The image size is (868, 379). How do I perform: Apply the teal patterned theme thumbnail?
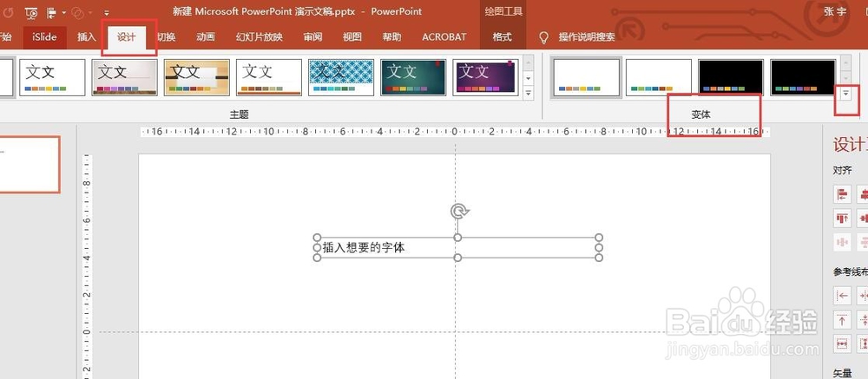[x=341, y=77]
